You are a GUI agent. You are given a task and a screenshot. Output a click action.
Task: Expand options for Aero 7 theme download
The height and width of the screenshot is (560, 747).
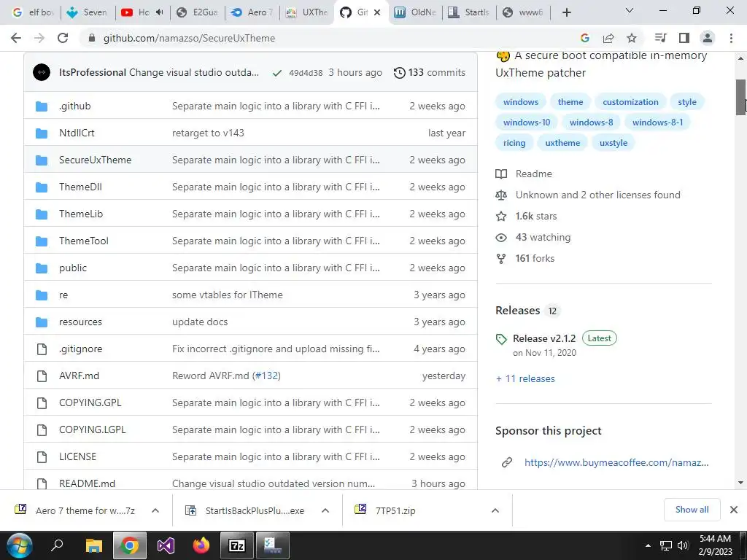pyautogui.click(x=155, y=510)
